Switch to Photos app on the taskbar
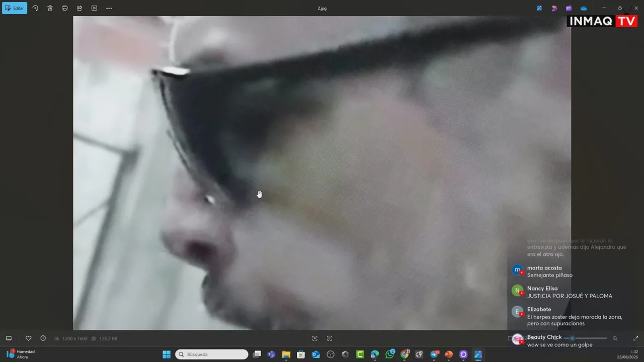644x362 pixels. [478, 354]
